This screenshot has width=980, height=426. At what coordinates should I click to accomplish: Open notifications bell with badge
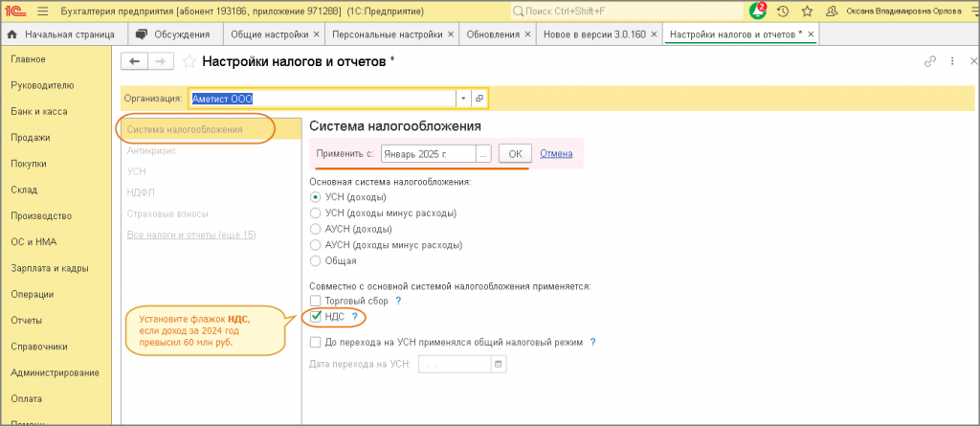pyautogui.click(x=758, y=11)
